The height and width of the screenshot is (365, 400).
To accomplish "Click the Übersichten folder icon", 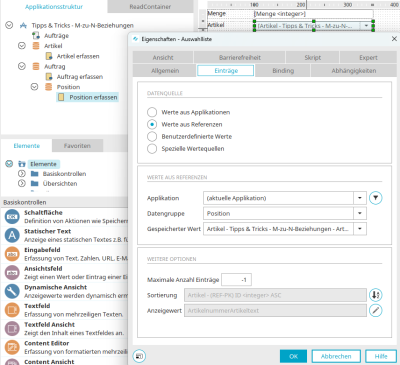I will coord(34,183).
